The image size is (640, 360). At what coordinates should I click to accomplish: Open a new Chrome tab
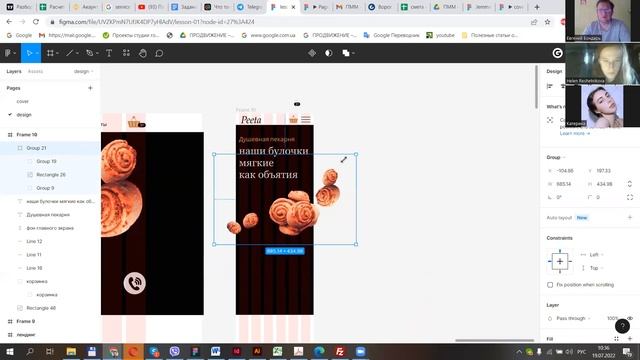[x=537, y=7]
